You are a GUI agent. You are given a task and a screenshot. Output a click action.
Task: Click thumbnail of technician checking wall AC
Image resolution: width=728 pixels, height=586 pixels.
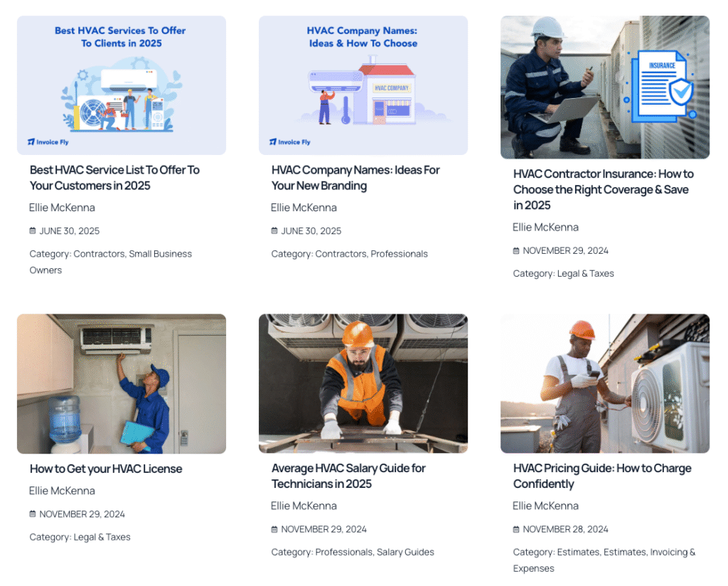coord(122,384)
